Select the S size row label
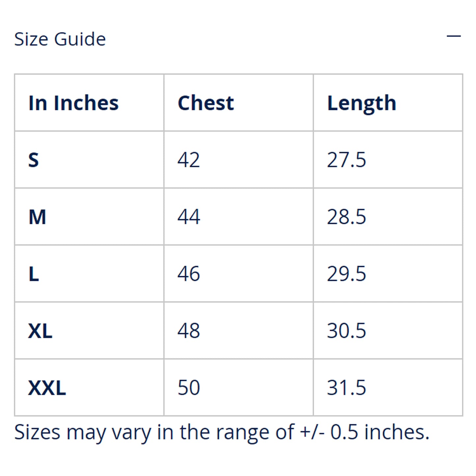 point(34,160)
